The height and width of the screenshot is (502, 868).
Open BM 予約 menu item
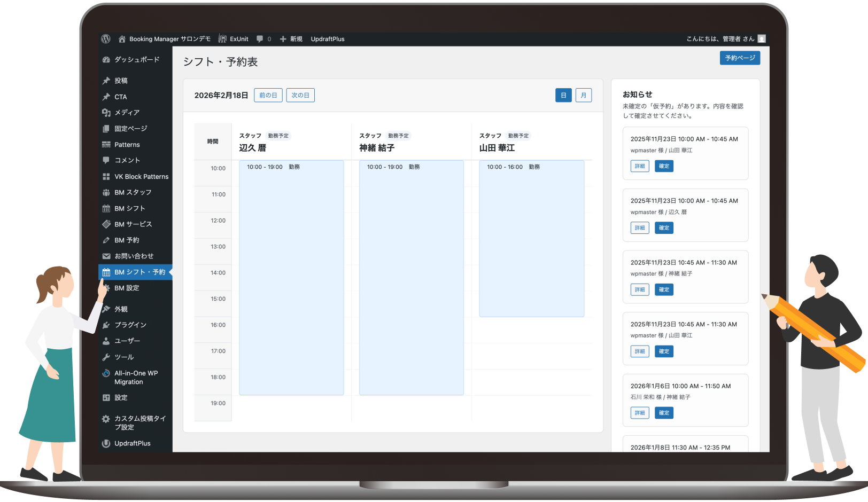point(127,240)
